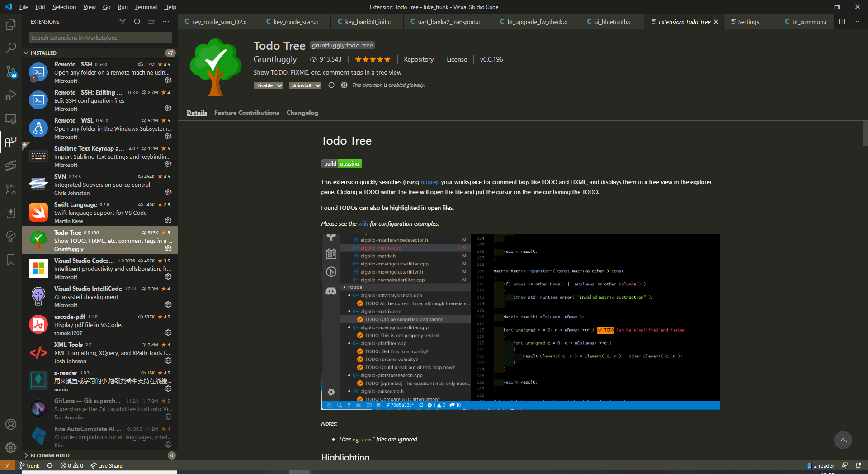Click the editor vertical scrollbar thumb
The height and width of the screenshot is (474, 868).
865,133
